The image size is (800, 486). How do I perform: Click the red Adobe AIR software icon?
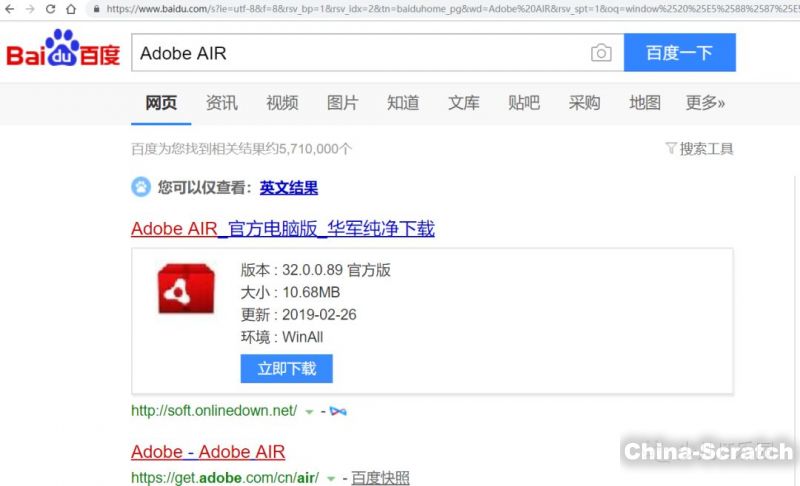(186, 289)
